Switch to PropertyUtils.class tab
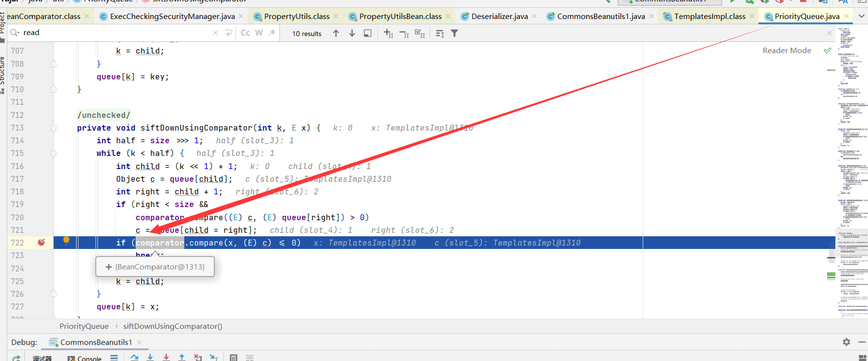The height and width of the screenshot is (361, 868). (x=296, y=16)
